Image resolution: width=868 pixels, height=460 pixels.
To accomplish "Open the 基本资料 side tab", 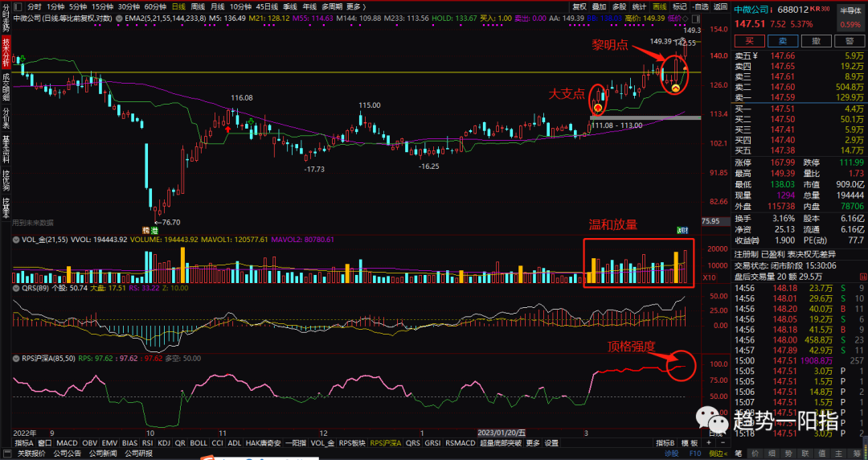I will point(6,149).
